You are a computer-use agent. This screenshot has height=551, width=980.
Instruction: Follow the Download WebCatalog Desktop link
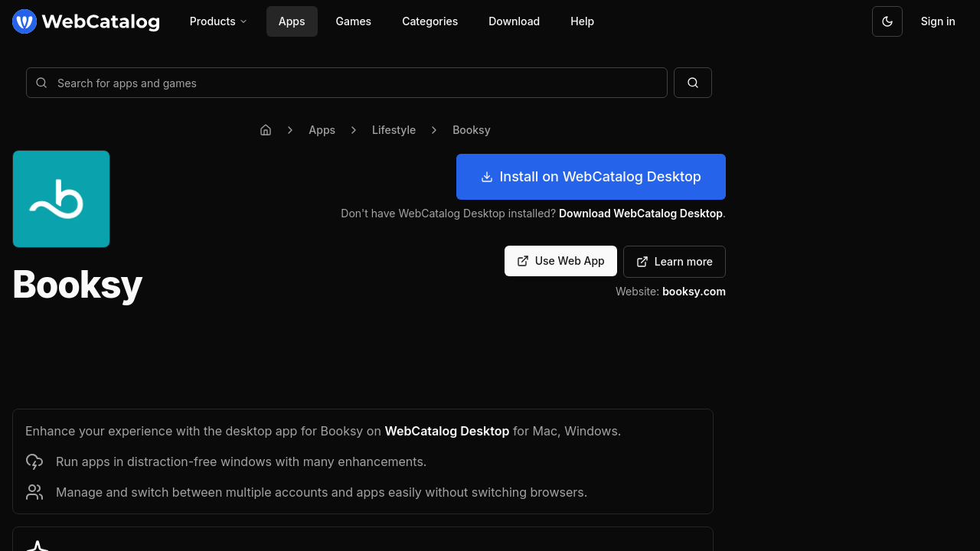point(640,214)
